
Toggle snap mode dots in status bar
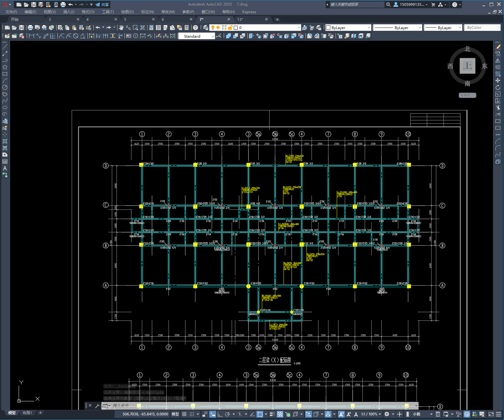click(x=192, y=414)
